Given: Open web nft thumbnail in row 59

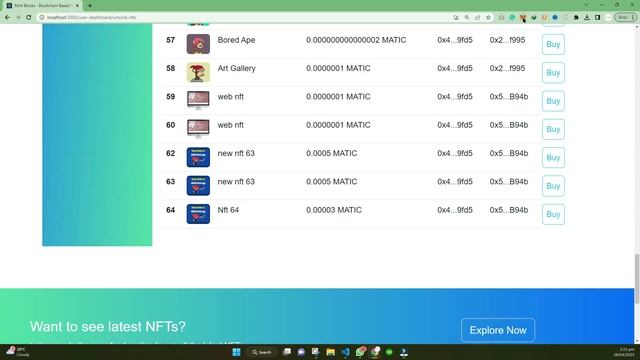Looking at the screenshot, I should 198,100.
